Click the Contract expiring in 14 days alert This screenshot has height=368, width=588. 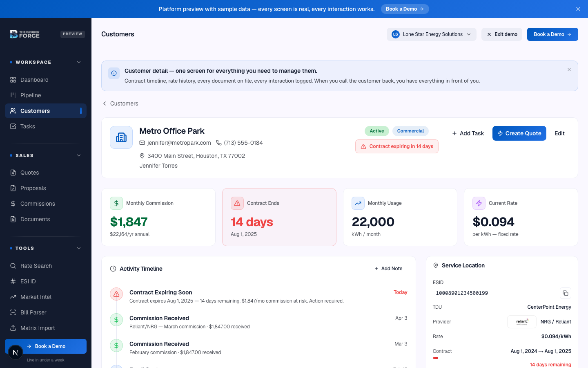pos(397,146)
